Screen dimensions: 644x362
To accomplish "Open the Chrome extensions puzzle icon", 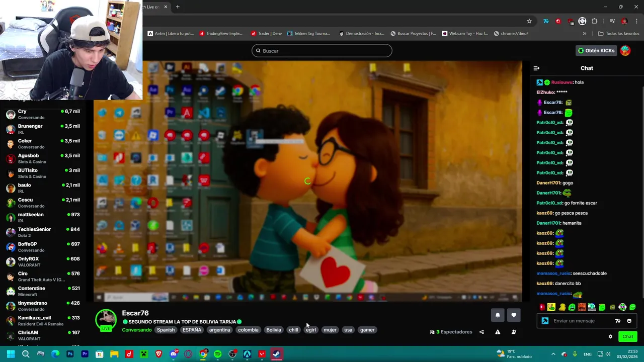I will [595, 21].
